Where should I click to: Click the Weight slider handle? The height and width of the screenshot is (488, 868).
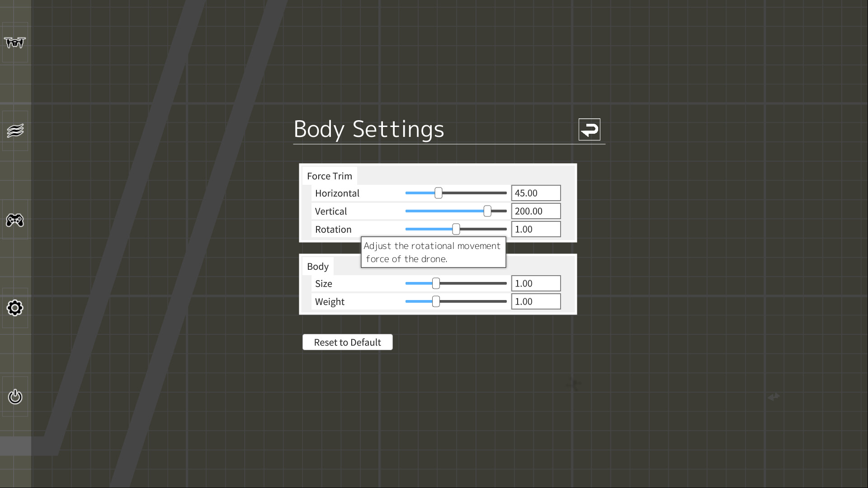click(435, 301)
